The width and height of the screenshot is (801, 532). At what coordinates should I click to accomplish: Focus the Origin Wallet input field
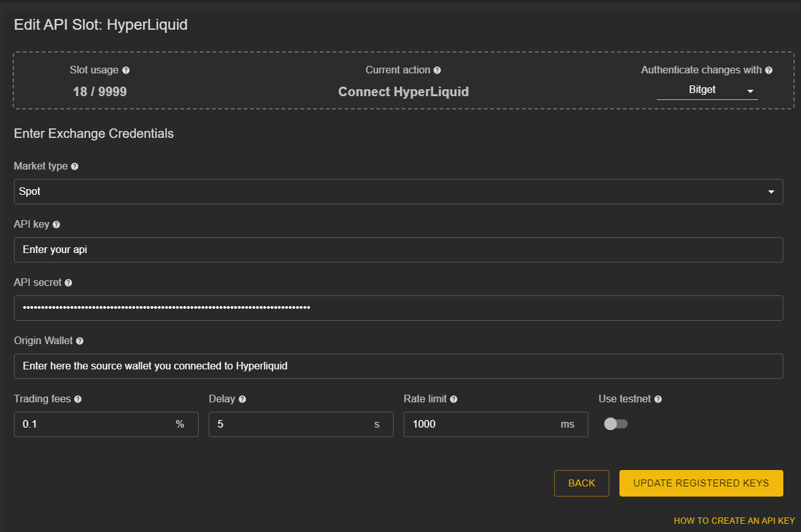click(399, 366)
